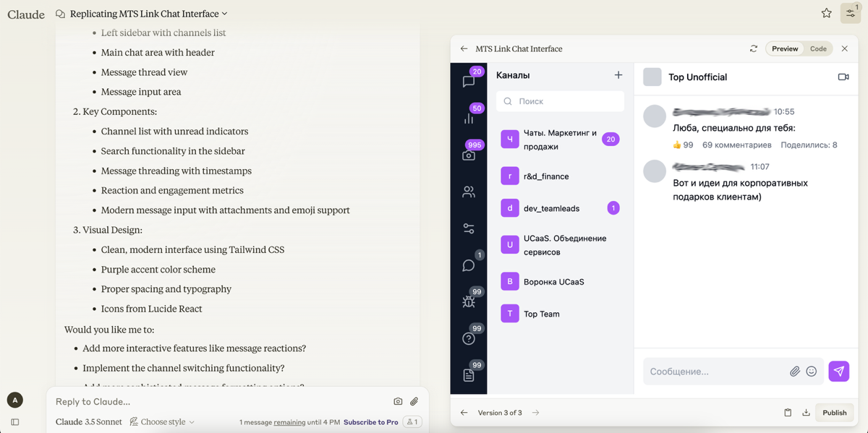868x433 pixels.
Task: Click avatar of first message at 10:55
Action: pyautogui.click(x=655, y=116)
